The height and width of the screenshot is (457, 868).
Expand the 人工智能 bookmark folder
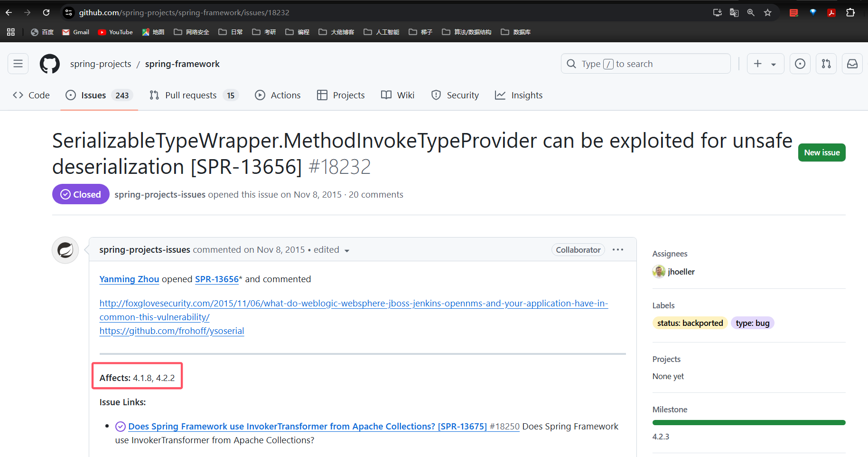coord(382,32)
